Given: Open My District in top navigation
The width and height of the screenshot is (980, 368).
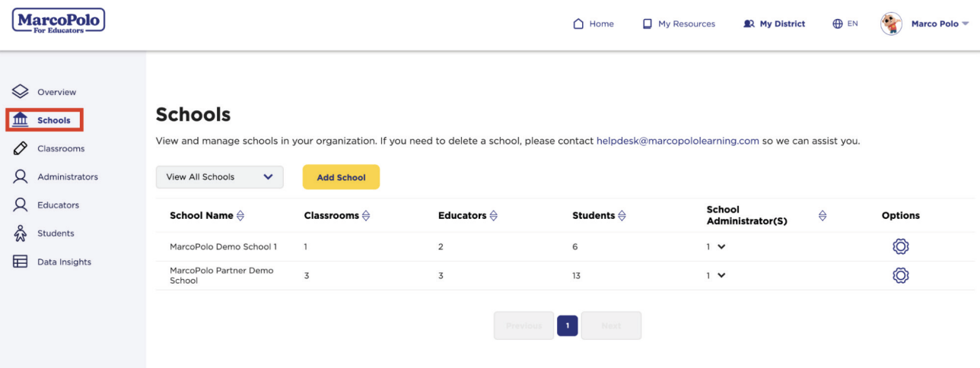Looking at the screenshot, I should click(782, 24).
